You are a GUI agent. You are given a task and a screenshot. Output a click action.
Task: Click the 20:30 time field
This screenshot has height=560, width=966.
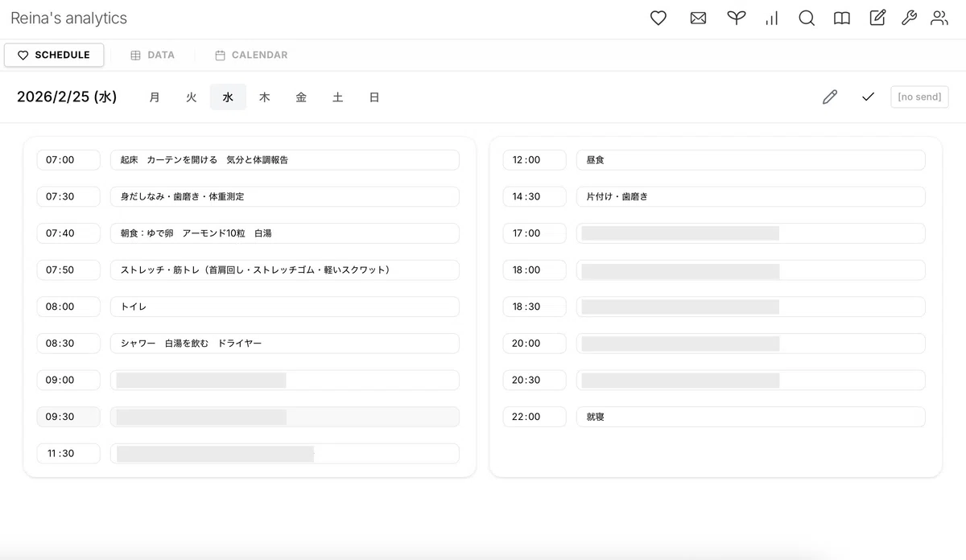(x=535, y=380)
